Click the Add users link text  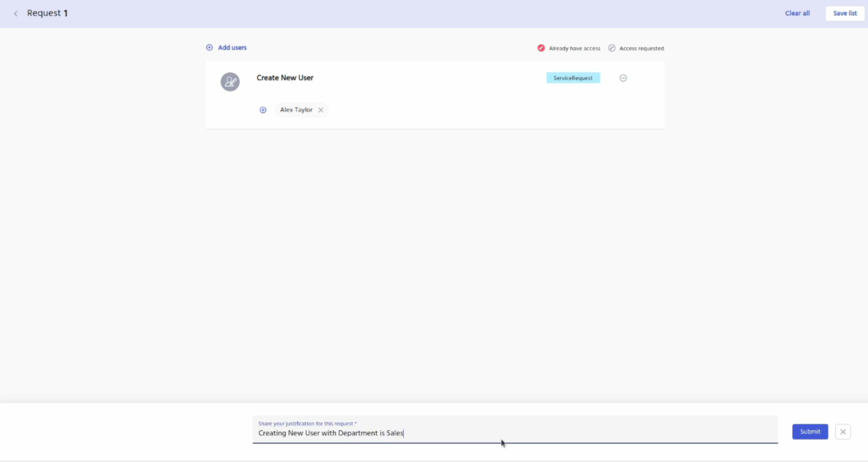232,48
